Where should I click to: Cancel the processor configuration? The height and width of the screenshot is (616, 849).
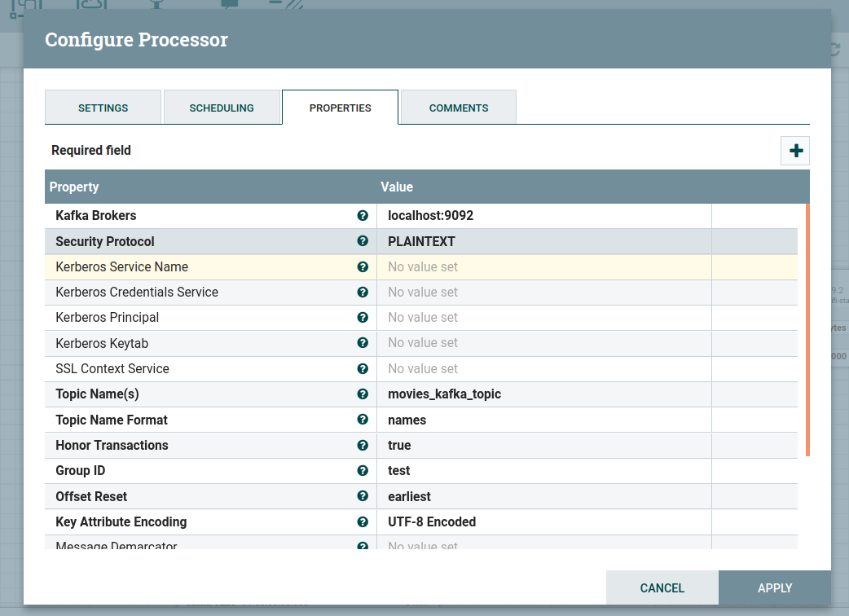coord(662,587)
